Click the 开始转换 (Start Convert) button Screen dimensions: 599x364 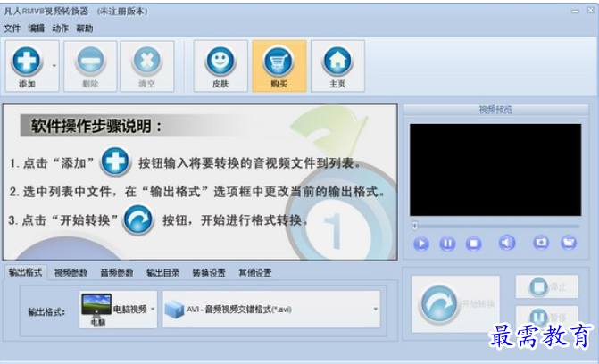456,304
